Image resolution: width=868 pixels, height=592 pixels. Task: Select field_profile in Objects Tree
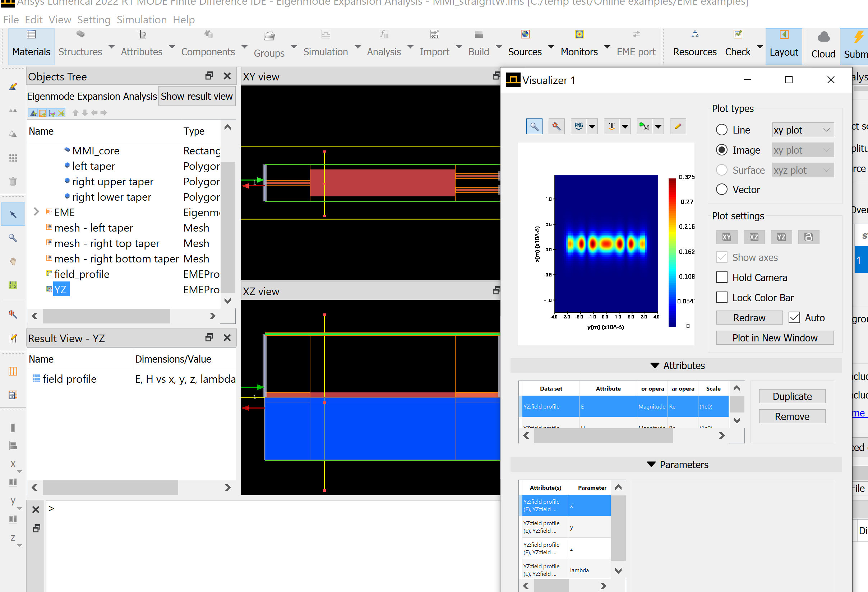[x=82, y=274]
